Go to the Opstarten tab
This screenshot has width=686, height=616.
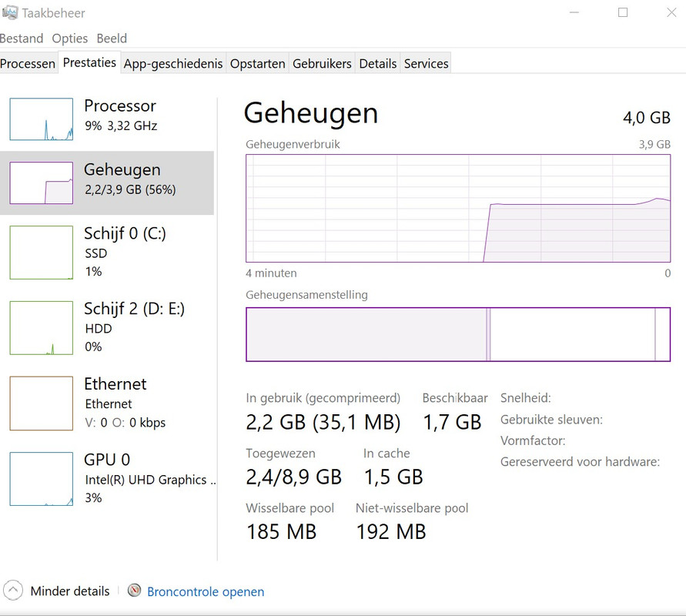[258, 64]
